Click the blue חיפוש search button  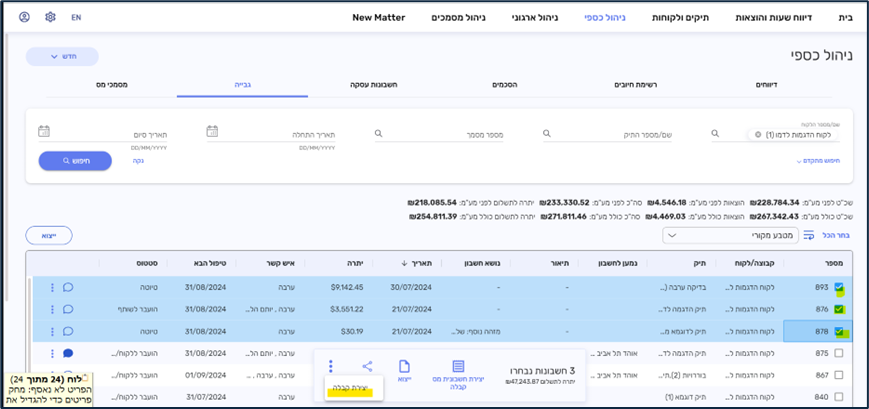coord(75,160)
